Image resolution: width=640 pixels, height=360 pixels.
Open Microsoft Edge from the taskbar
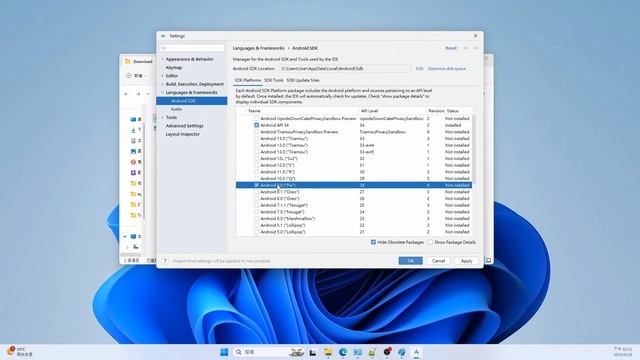pos(342,352)
